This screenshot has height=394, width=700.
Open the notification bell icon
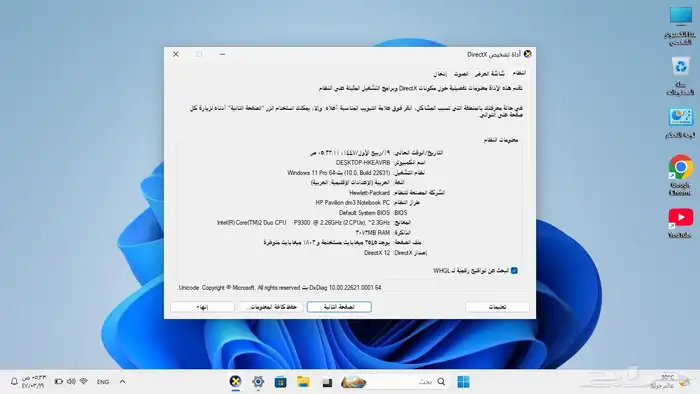(x=14, y=382)
